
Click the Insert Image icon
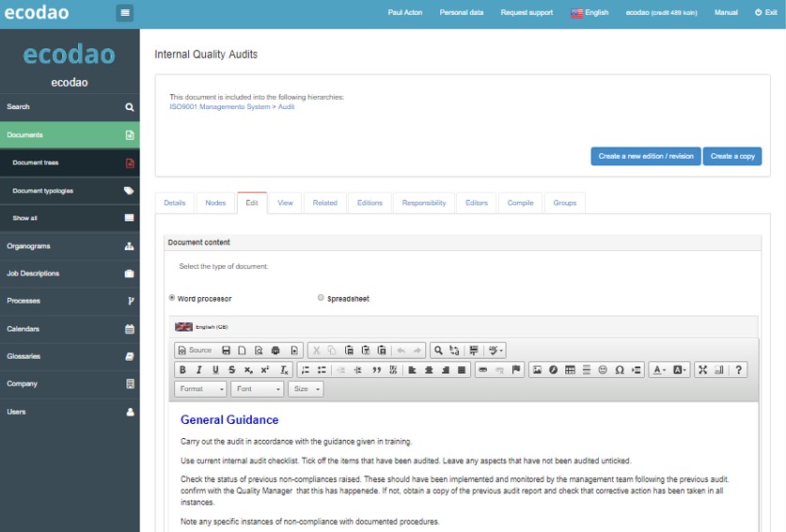(537, 369)
